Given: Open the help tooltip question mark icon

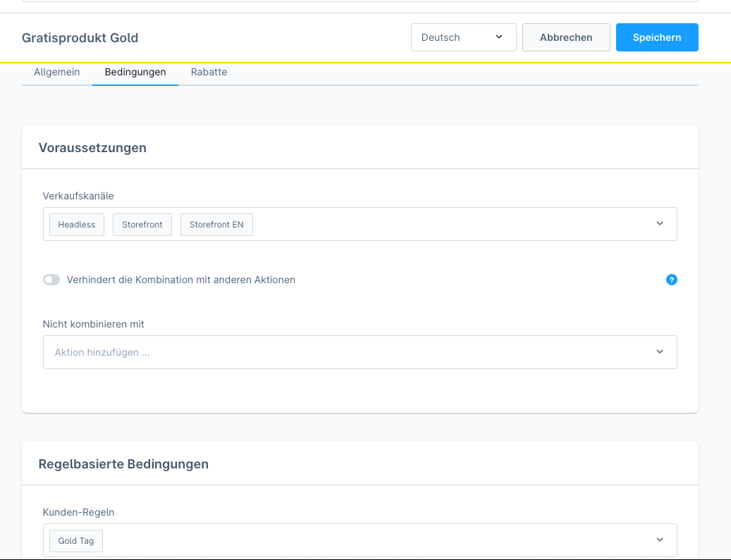Looking at the screenshot, I should coord(671,280).
